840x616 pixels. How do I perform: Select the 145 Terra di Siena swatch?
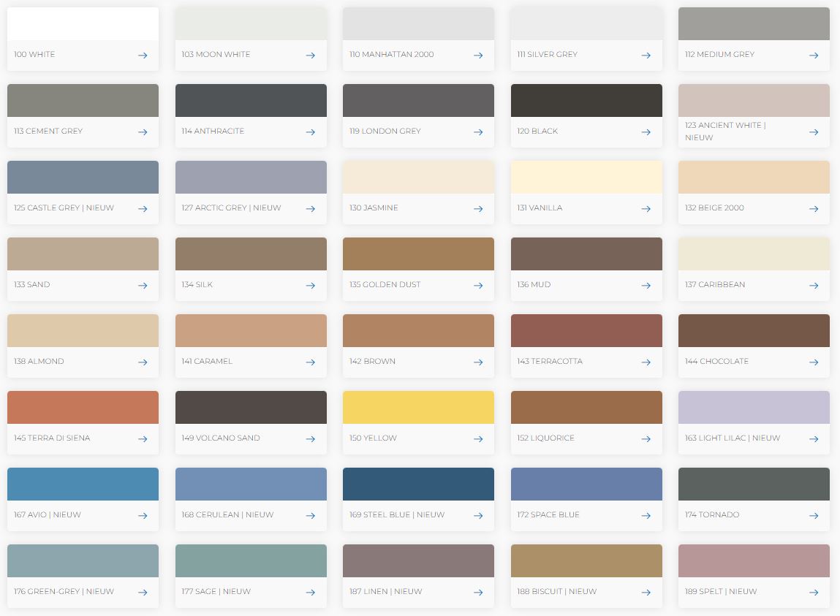(83, 407)
